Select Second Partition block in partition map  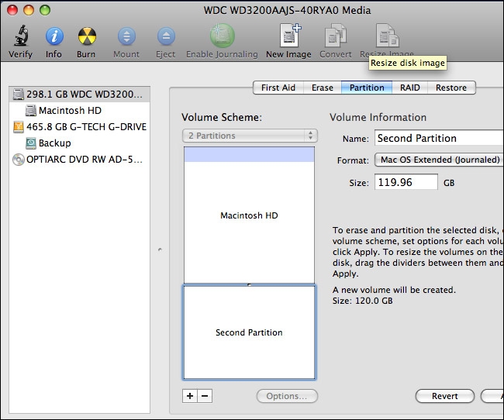249,332
